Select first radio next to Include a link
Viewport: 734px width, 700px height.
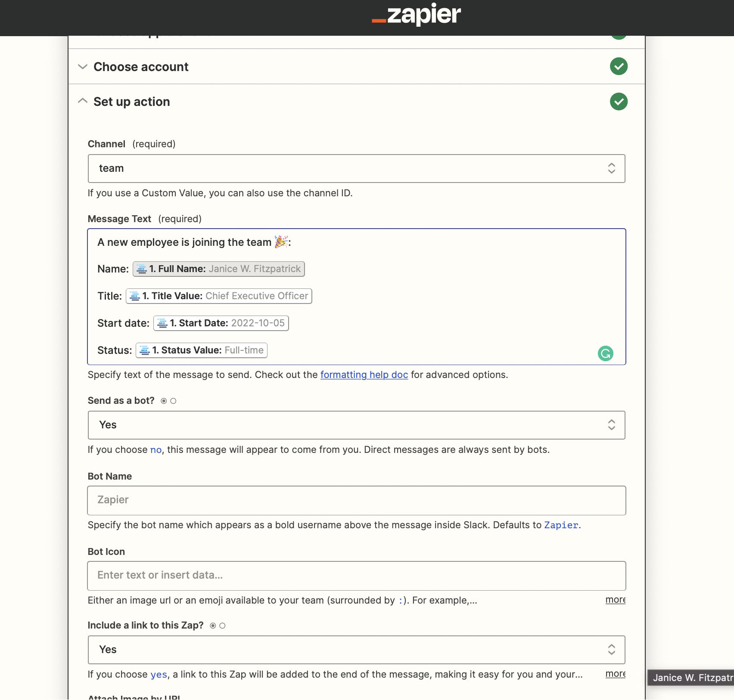[213, 626]
